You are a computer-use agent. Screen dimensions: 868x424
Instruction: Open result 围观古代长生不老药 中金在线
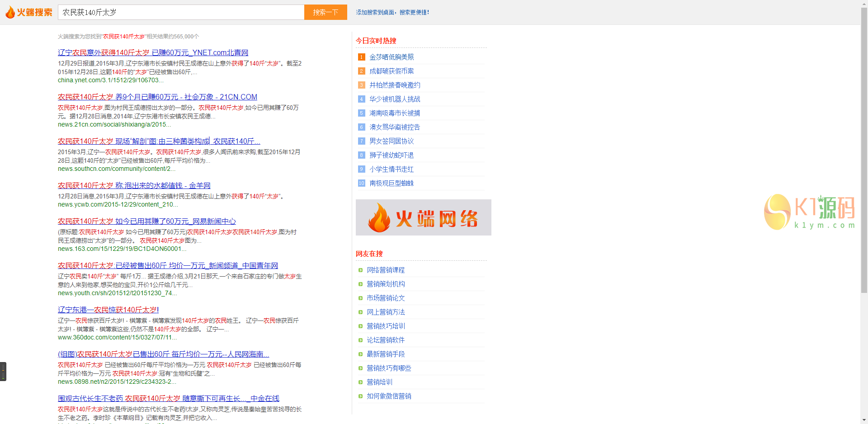(x=169, y=399)
